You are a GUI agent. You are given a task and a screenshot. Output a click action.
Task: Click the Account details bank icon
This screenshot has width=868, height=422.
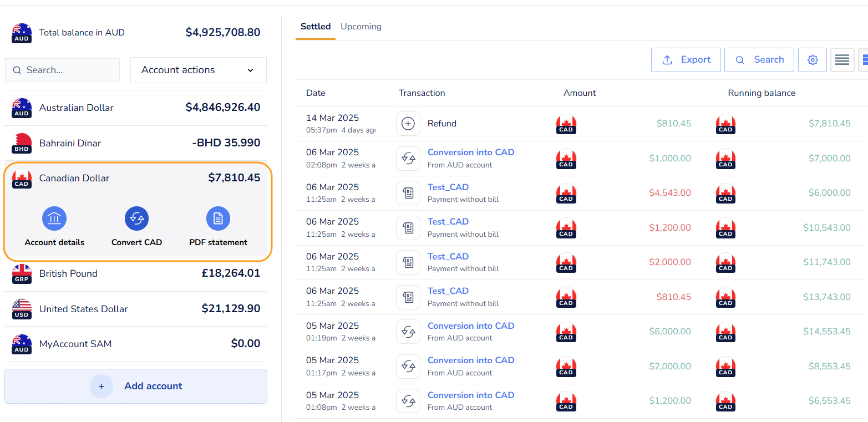pos(54,218)
